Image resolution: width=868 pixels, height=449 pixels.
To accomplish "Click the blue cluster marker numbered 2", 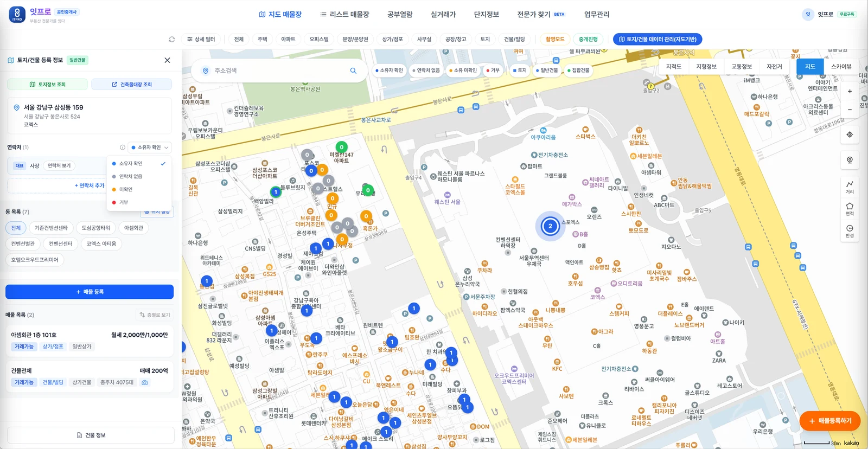I will [x=550, y=226].
